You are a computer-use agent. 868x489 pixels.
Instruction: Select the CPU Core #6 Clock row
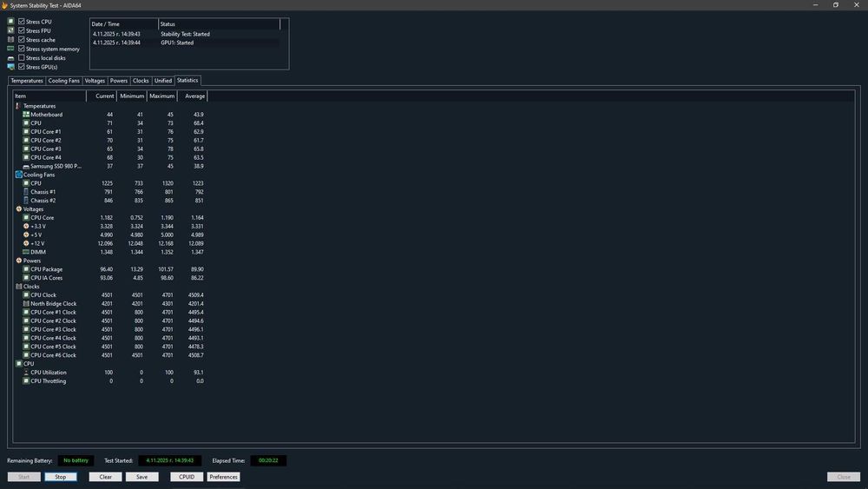click(x=111, y=355)
